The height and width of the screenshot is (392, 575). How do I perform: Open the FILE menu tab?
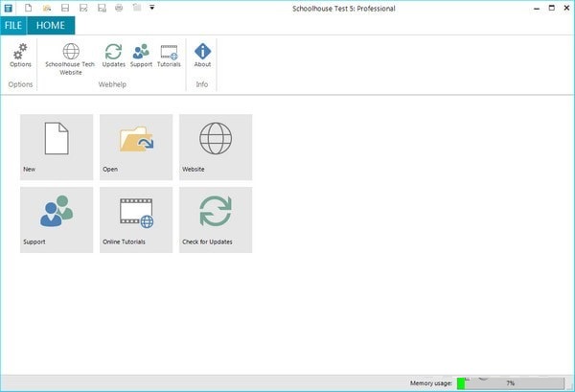(x=13, y=25)
